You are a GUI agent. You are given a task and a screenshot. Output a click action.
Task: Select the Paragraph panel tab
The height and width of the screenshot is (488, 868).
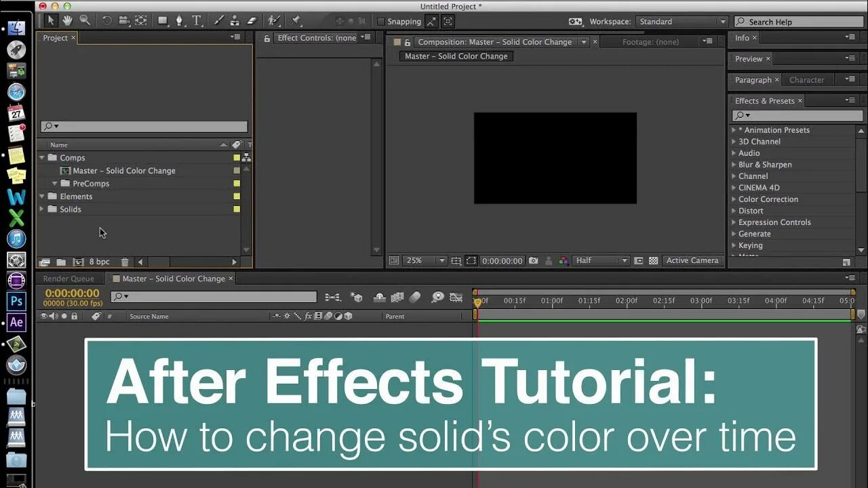753,80
